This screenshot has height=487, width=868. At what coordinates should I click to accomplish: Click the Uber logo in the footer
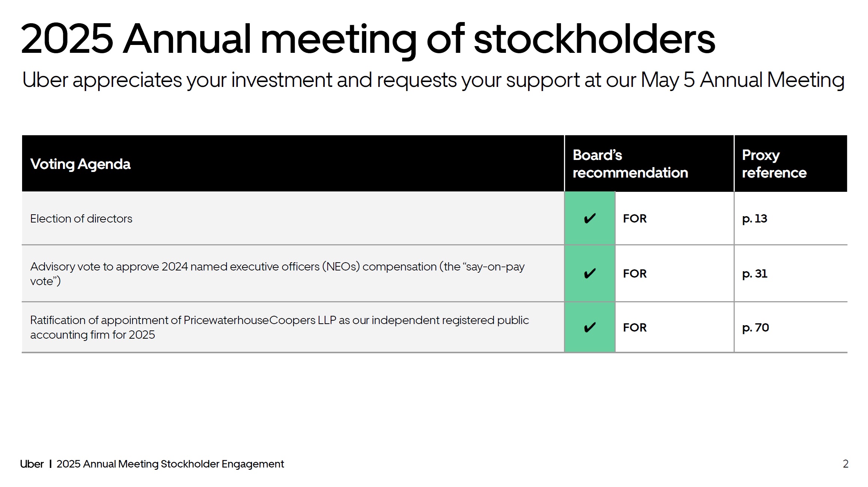pos(32,464)
